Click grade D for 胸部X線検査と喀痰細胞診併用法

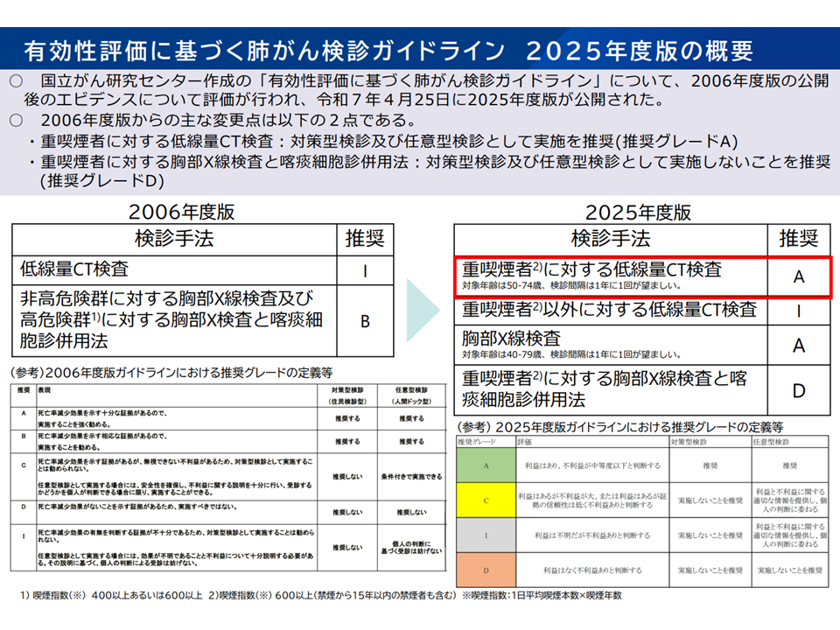pyautogui.click(x=798, y=390)
